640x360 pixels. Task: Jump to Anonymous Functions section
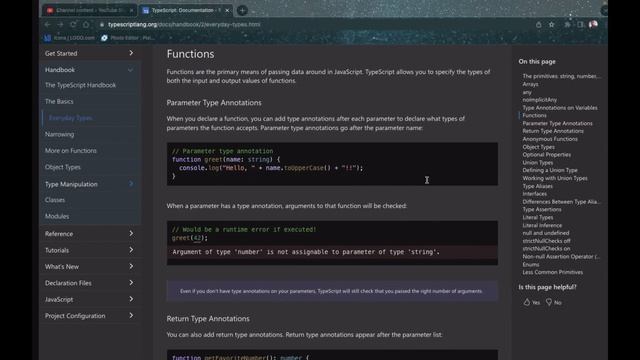(x=550, y=139)
